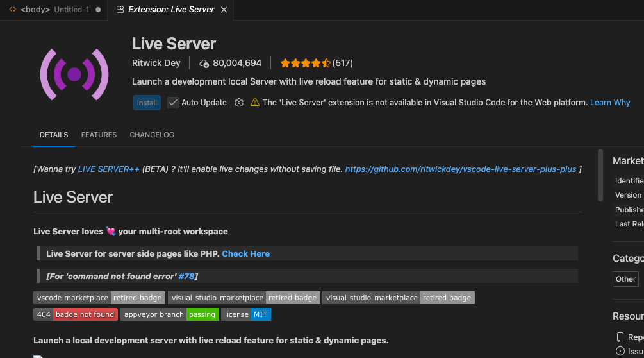Click the vscode marketplace retired badge
The image size is (644, 358).
(x=99, y=298)
